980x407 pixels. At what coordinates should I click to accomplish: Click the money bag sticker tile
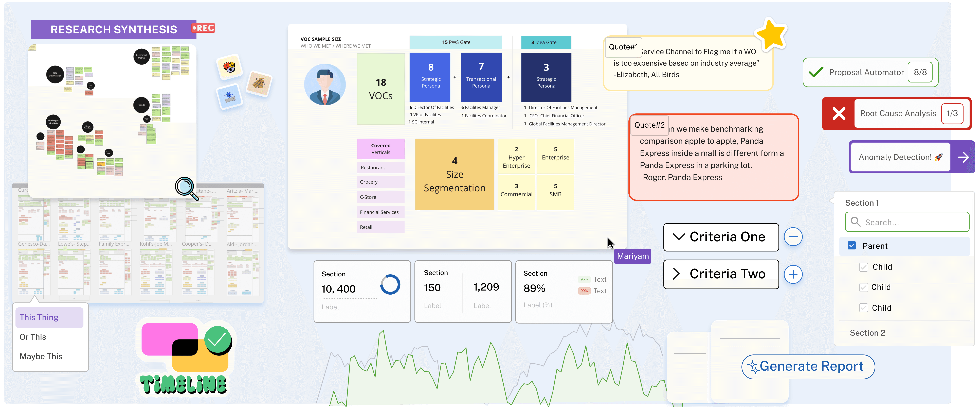tap(229, 67)
